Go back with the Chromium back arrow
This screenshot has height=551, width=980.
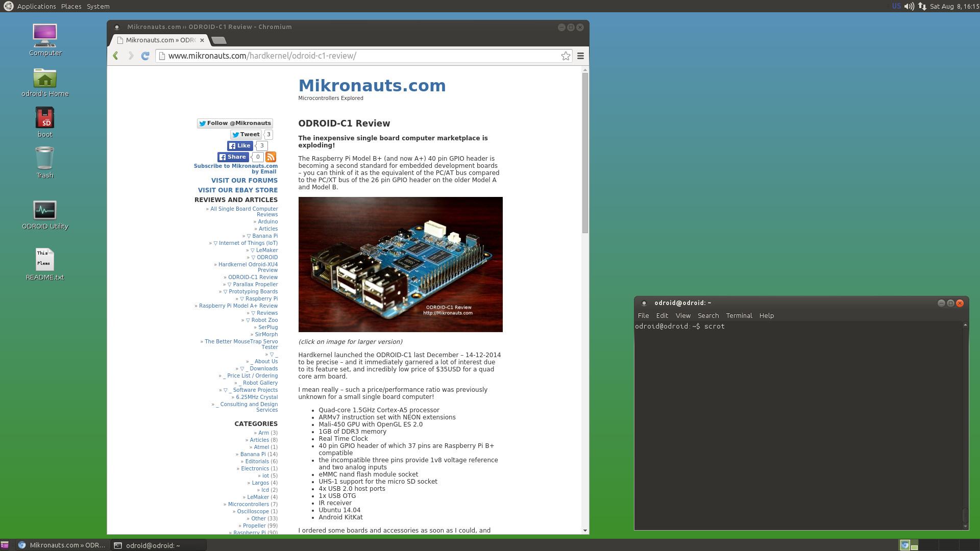116,56
